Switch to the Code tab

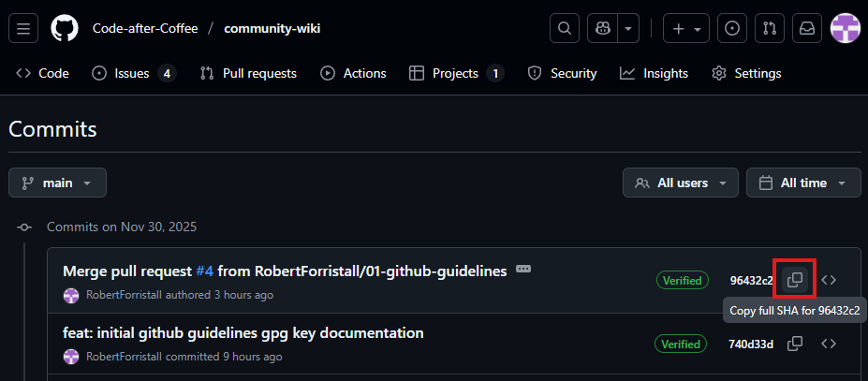pyautogui.click(x=43, y=73)
